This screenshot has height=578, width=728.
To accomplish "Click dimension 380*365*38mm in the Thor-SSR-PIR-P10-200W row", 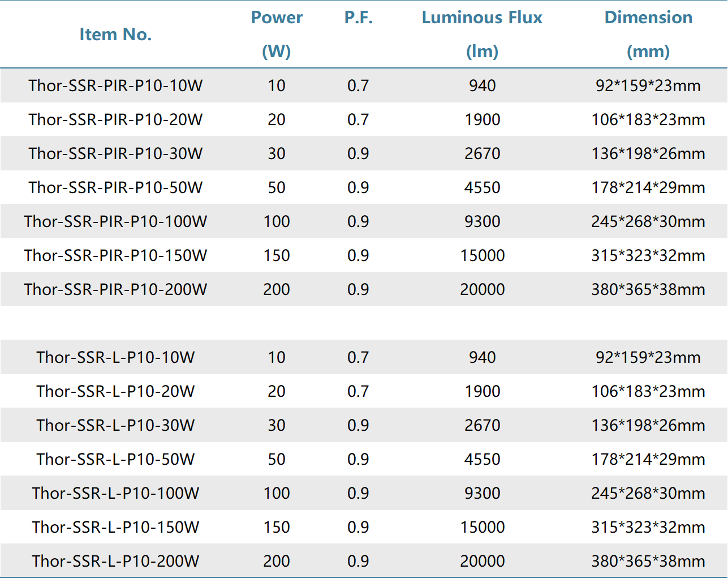I will [x=648, y=289].
